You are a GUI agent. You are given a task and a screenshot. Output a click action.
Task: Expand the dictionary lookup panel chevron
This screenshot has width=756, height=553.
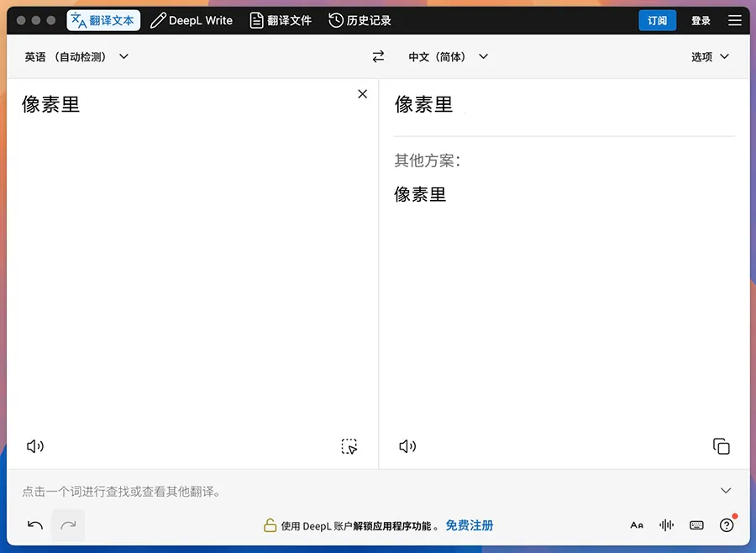726,491
